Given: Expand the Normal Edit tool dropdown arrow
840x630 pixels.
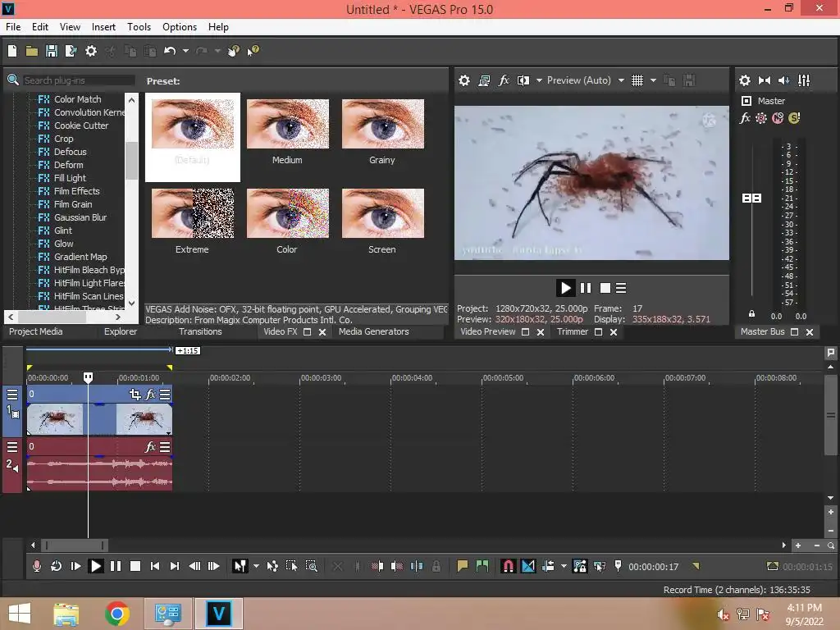Looking at the screenshot, I should pos(256,566).
